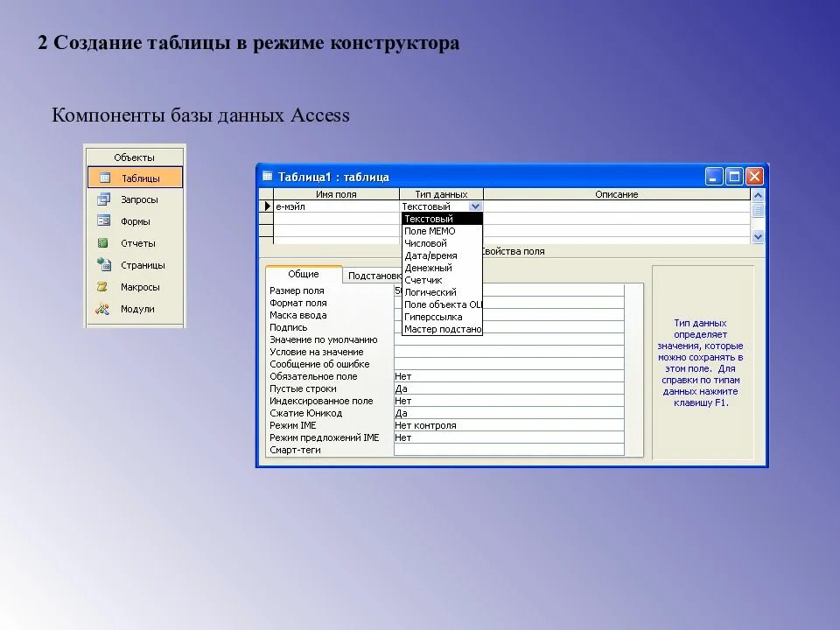The width and height of the screenshot is (840, 630).
Task: Click the Подпись label
Action: point(288,327)
